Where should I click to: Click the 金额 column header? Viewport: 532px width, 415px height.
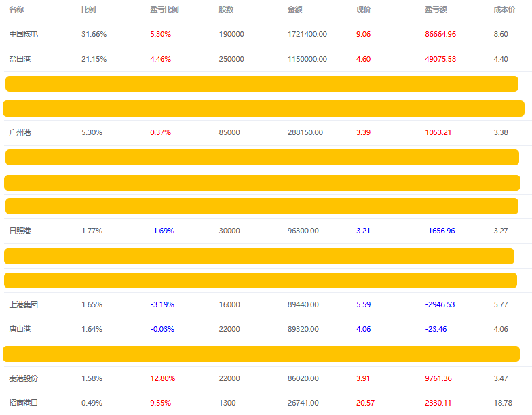point(294,9)
